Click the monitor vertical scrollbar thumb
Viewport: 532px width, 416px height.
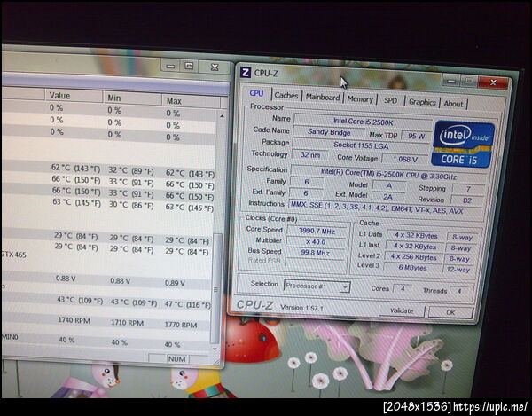(x=215, y=288)
